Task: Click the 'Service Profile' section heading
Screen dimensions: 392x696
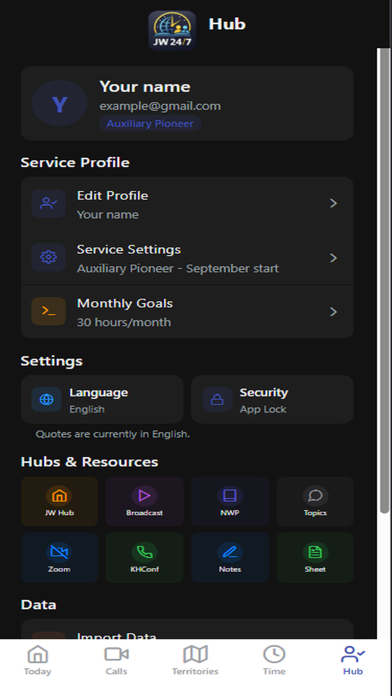Action: coord(75,162)
